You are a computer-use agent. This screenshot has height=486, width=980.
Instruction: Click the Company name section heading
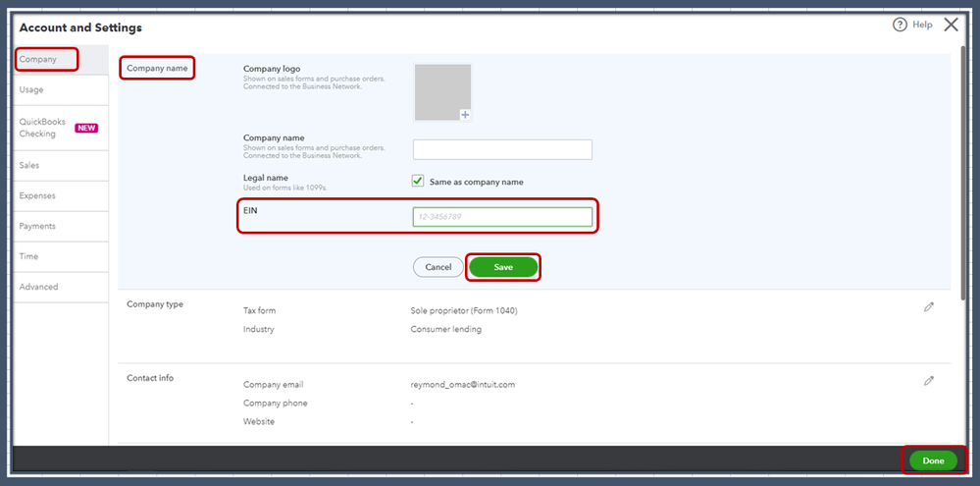click(x=157, y=68)
